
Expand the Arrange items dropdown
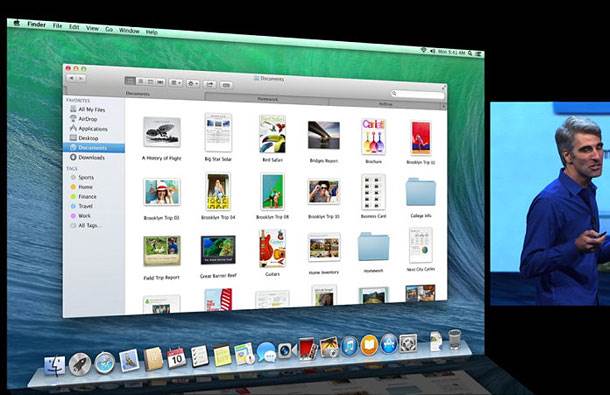[176, 83]
